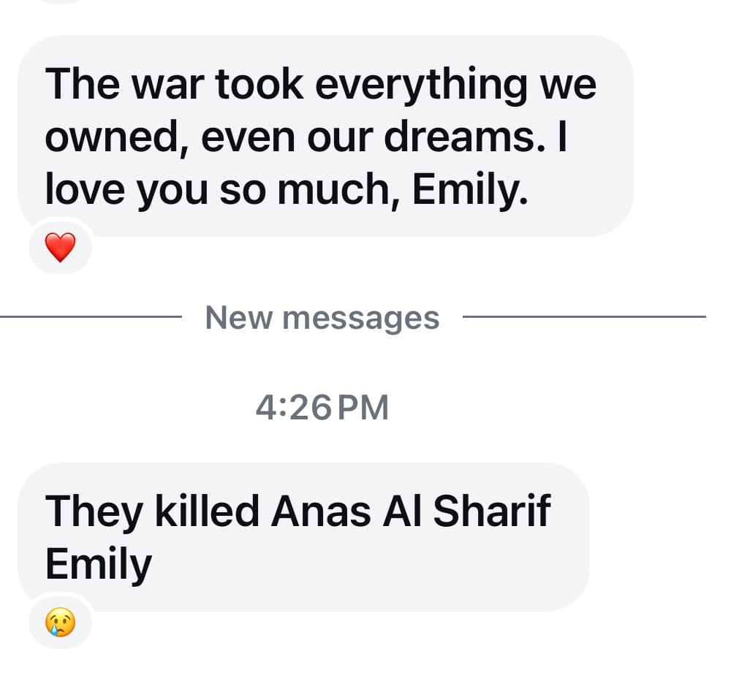Select the 'The war took everything' message bubble
This screenshot has width=750, height=700.
(x=325, y=136)
